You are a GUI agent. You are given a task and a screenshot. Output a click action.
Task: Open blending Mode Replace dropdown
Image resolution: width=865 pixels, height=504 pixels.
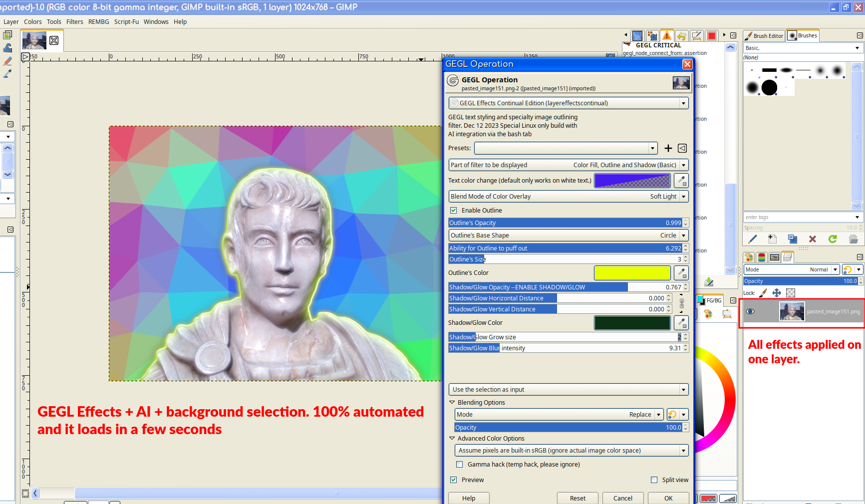coord(559,415)
